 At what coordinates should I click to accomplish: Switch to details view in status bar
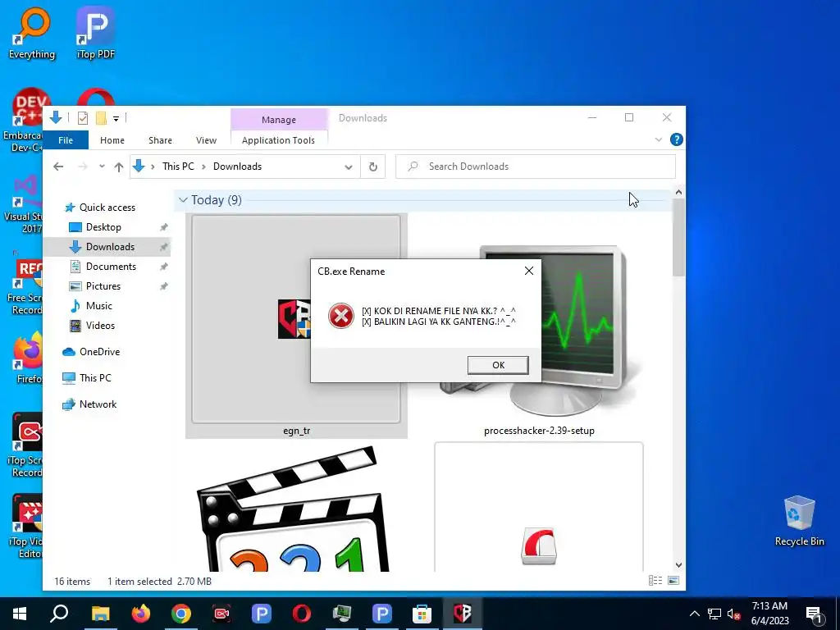click(655, 581)
